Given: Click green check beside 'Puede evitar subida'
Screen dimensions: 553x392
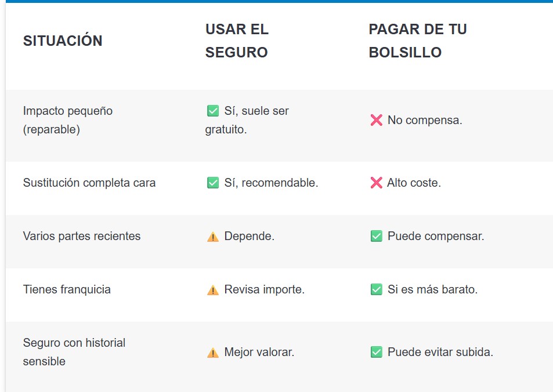Looking at the screenshot, I should click(377, 352).
